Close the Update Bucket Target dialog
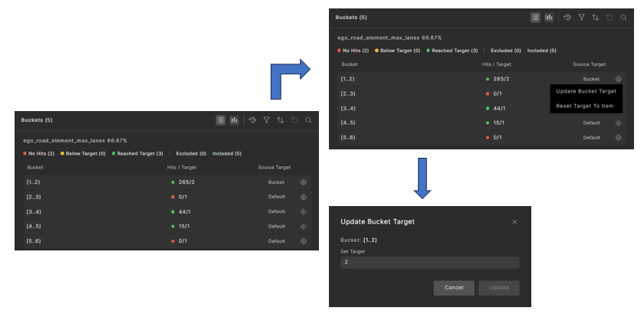 coord(514,222)
